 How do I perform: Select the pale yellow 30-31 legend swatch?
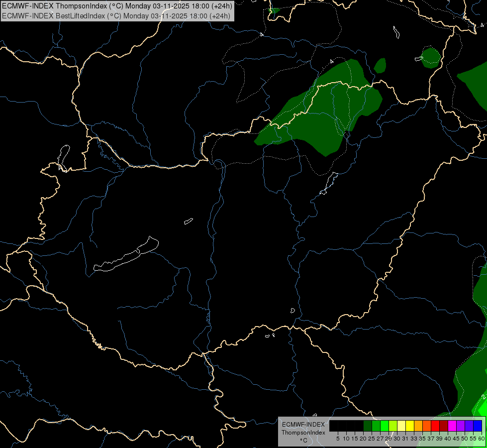pyautogui.click(x=401, y=426)
